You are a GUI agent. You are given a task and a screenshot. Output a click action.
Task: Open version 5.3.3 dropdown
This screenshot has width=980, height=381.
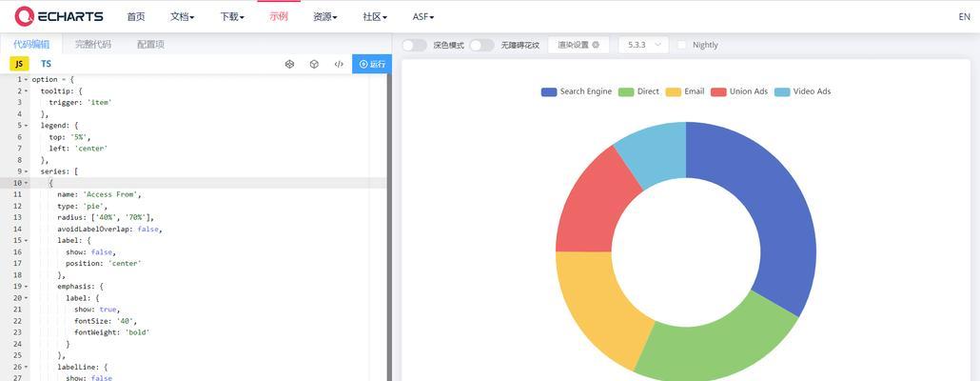point(644,45)
